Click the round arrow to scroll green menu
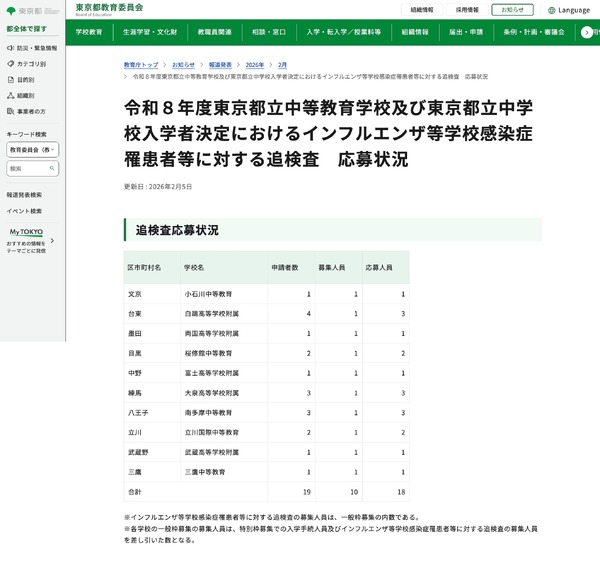 pyautogui.click(x=587, y=33)
